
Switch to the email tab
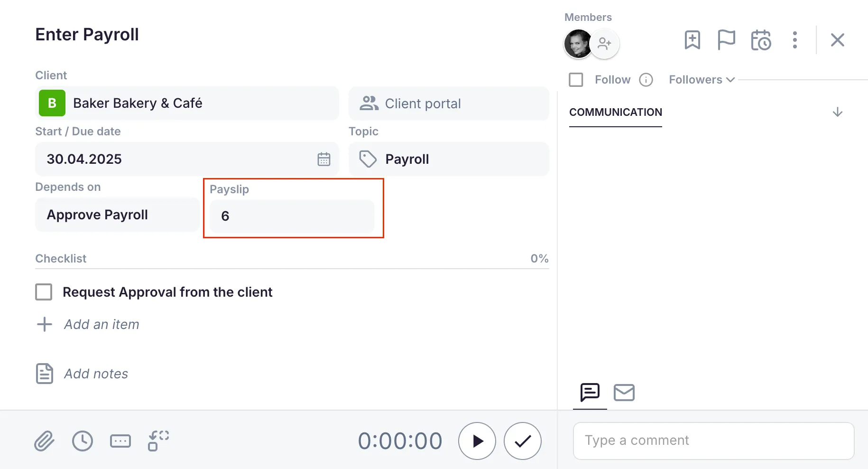[x=624, y=393]
